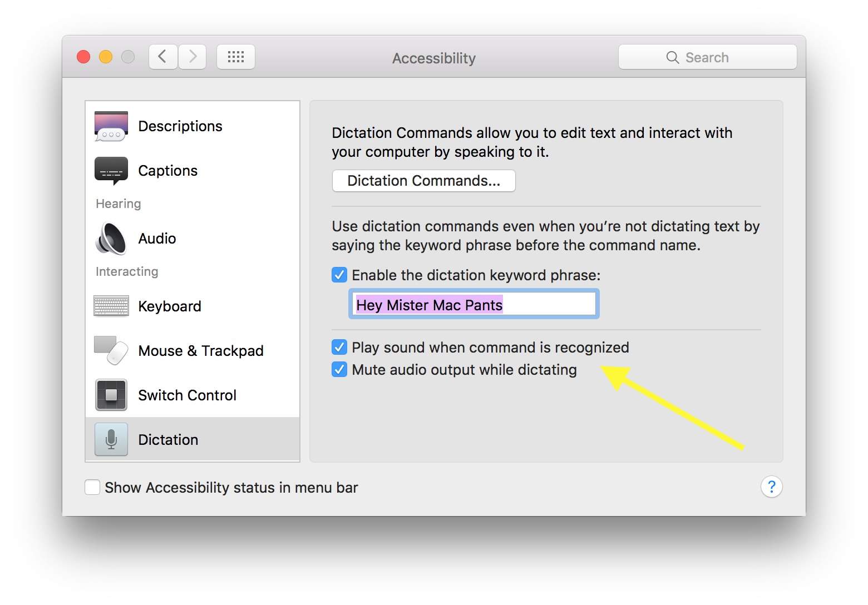
Task: Go back with the left chevron
Action: coord(163,57)
